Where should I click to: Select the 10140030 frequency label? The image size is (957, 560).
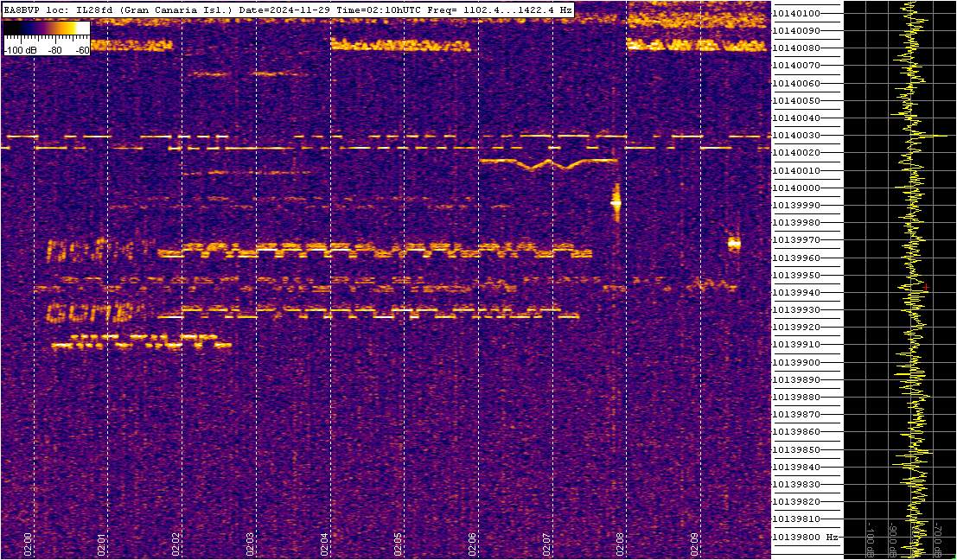pos(796,136)
